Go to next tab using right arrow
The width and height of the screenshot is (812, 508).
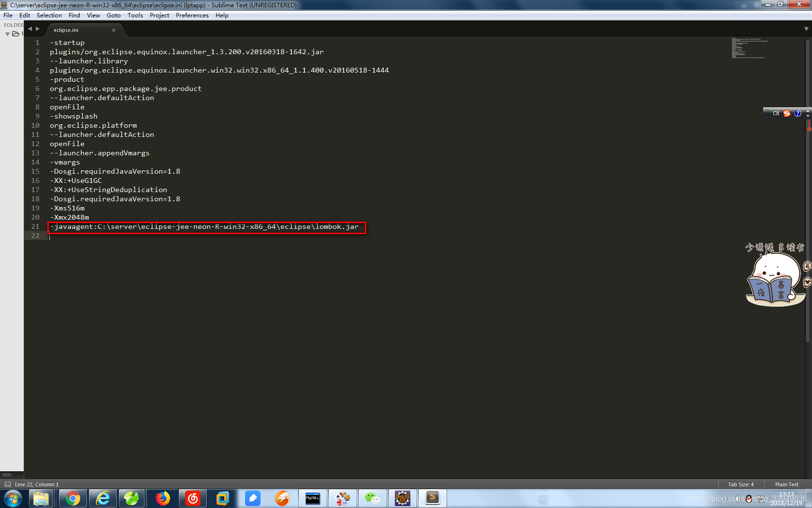tap(38, 29)
